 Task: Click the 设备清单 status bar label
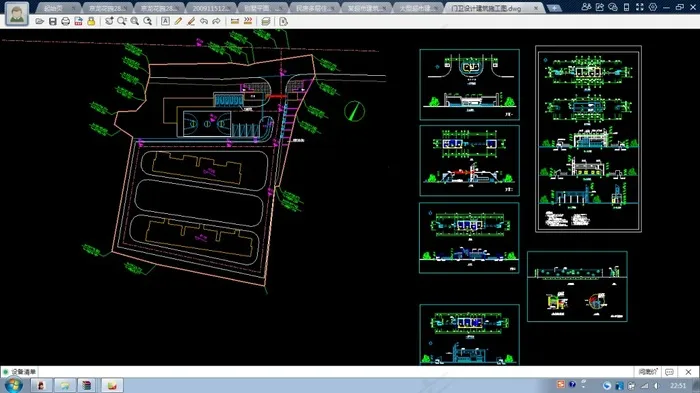click(23, 372)
